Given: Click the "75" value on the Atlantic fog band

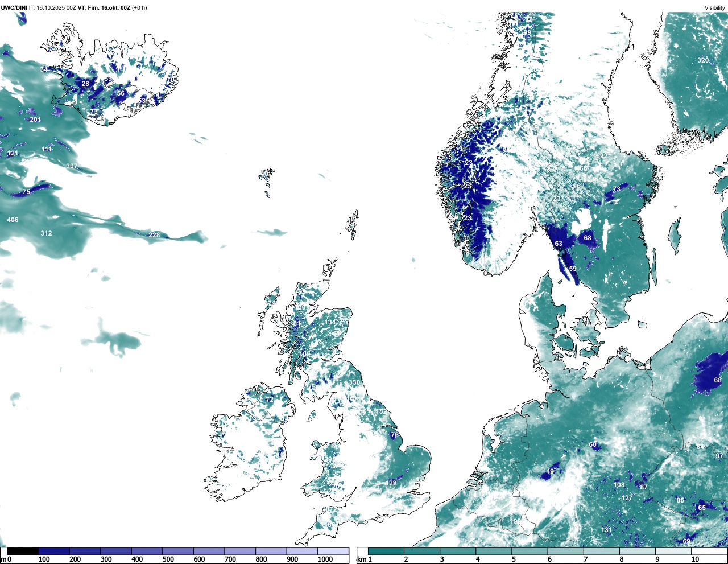Looking at the screenshot, I should 26,192.
